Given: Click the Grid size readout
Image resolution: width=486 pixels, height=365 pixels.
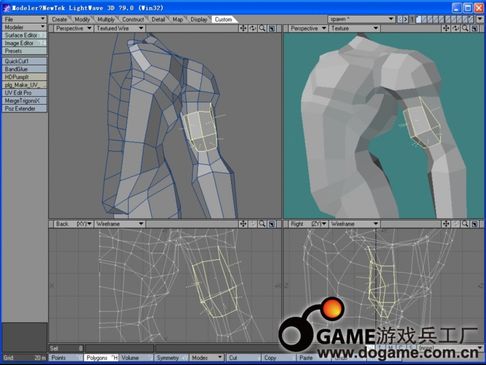Looking at the screenshot, I should (x=24, y=358).
